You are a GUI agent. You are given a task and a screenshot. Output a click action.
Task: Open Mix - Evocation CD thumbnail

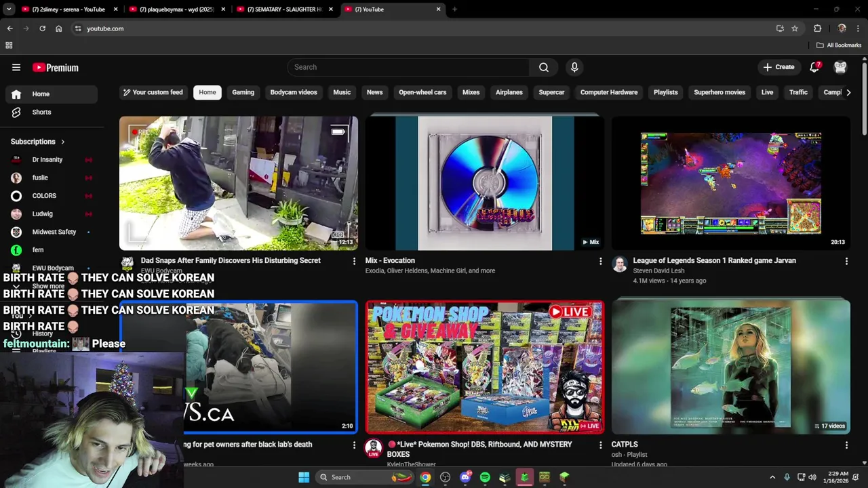(485, 183)
